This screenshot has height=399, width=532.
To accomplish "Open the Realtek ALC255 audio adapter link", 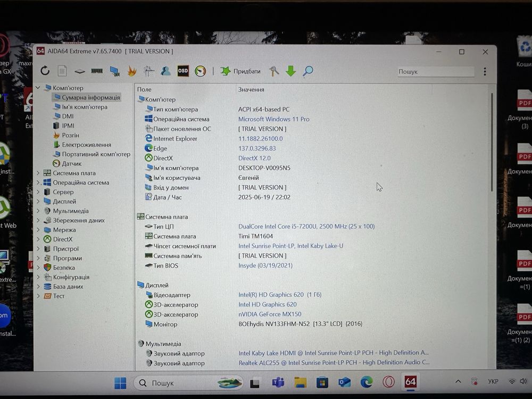I will (x=334, y=362).
